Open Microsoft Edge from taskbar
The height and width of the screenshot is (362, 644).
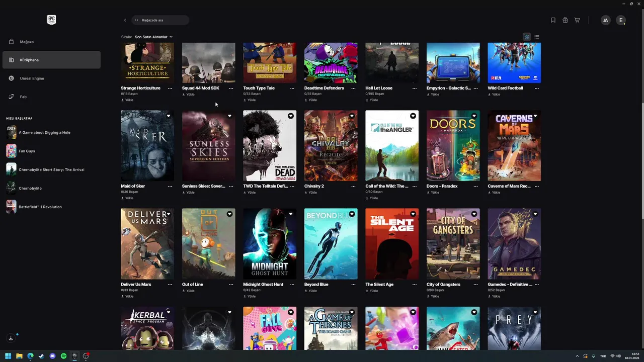pos(30,356)
